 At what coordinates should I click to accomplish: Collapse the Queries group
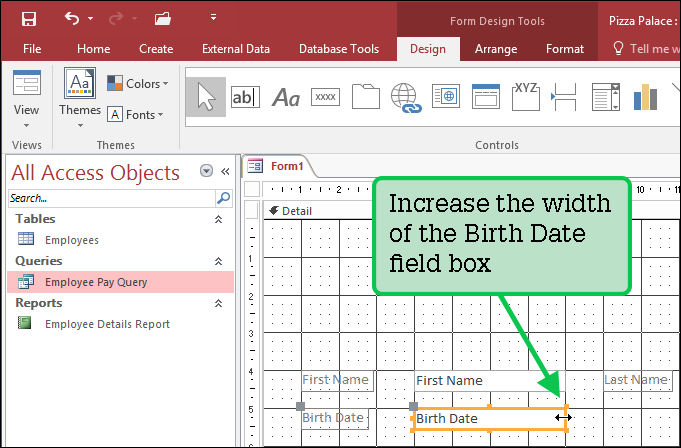tap(218, 261)
